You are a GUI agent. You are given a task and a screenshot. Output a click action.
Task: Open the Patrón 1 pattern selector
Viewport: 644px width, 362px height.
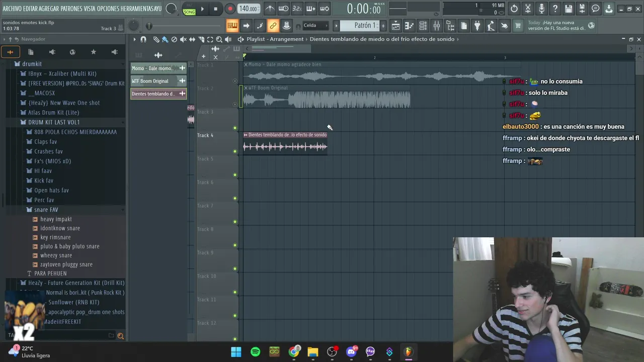(360, 26)
